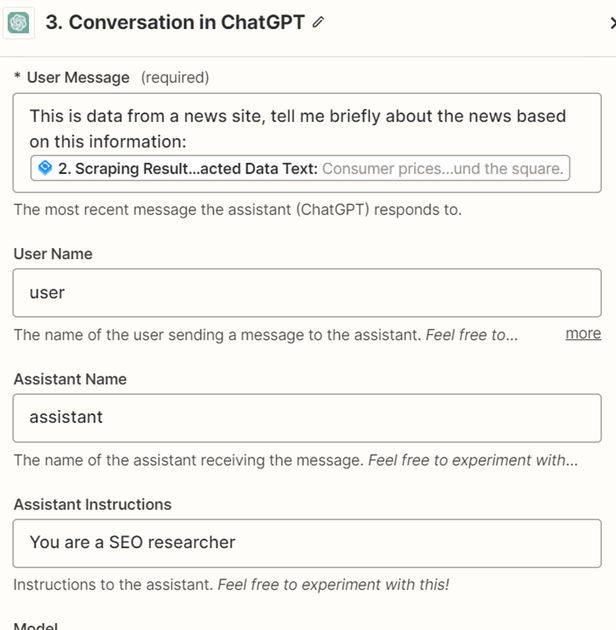616x630 pixels.
Task: Click the pencil icon to rename step
Action: point(319,23)
